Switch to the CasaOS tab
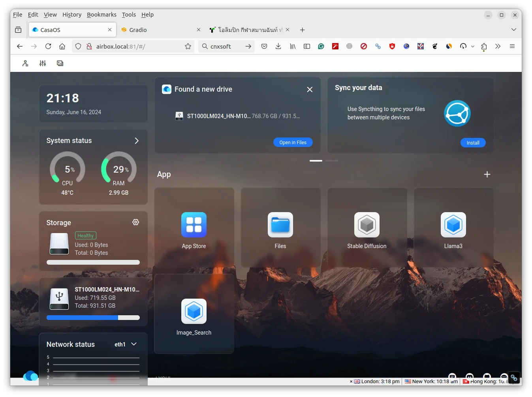Viewport: 532px width, 397px height. 73,30
